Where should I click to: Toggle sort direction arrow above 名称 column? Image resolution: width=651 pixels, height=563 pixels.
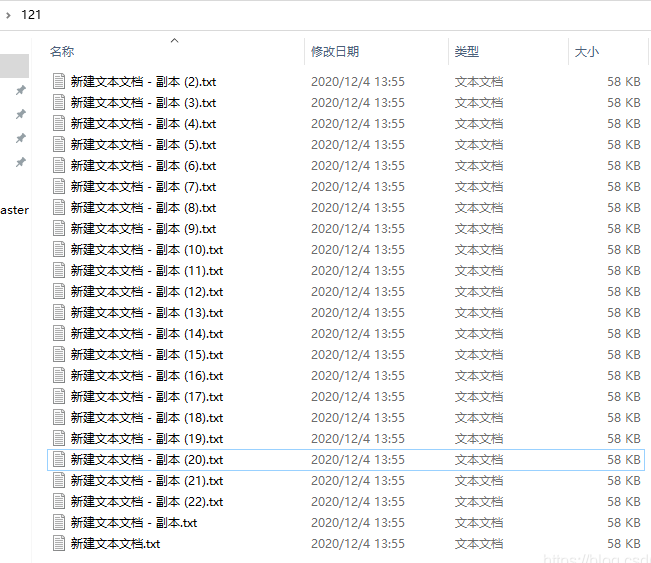[x=174, y=40]
